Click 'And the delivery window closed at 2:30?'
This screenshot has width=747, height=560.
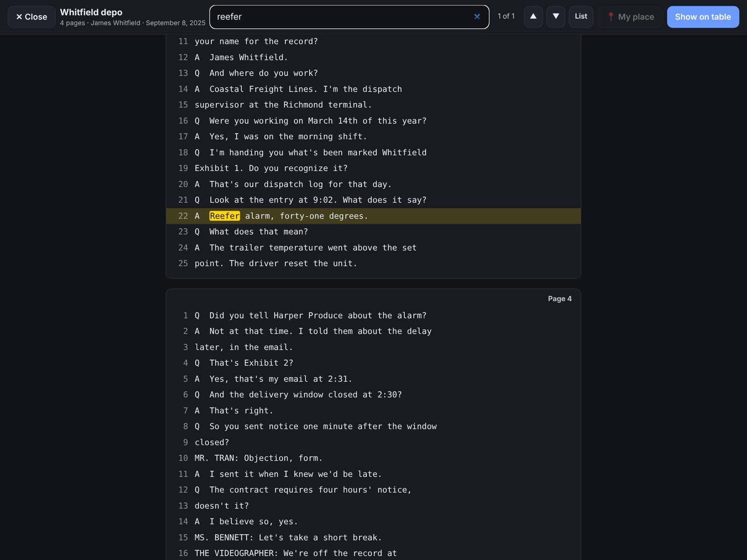click(373, 395)
